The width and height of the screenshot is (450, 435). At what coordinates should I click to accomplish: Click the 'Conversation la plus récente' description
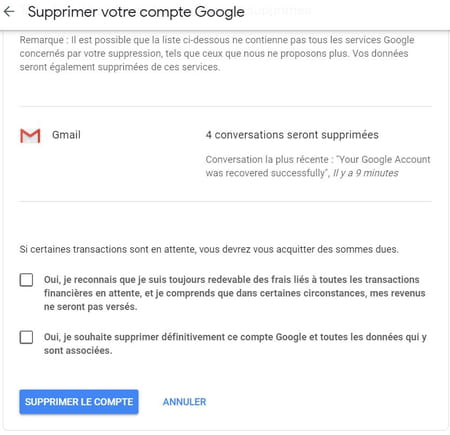318,166
